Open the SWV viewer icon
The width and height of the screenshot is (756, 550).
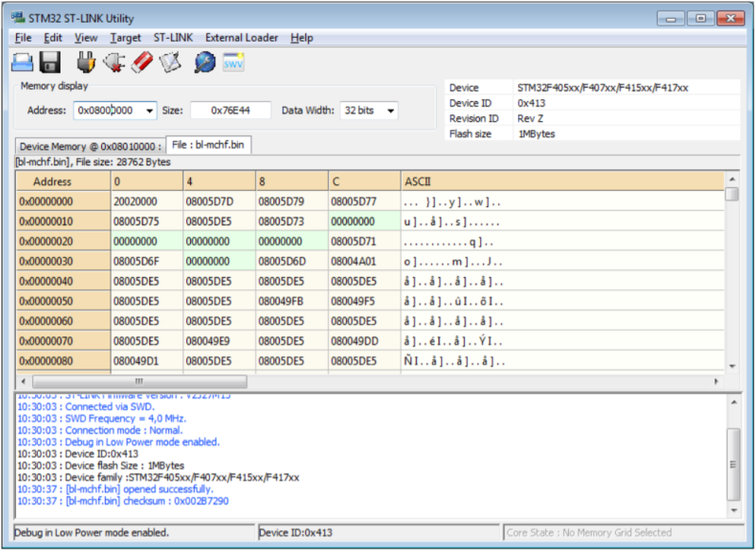coord(233,62)
